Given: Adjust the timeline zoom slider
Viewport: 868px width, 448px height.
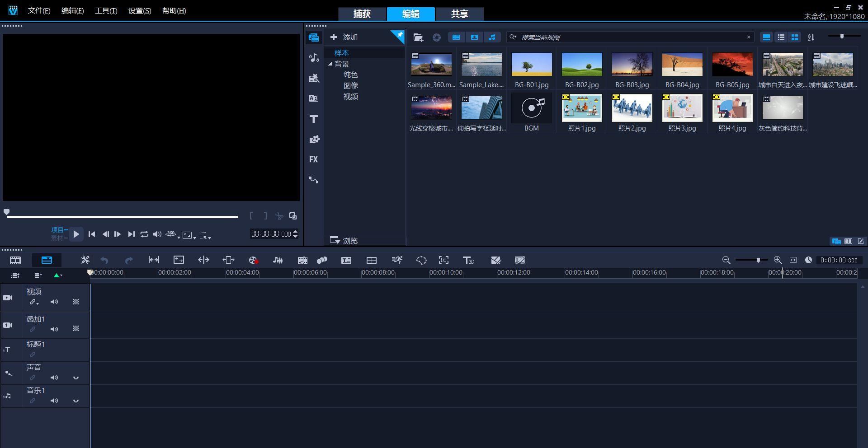Looking at the screenshot, I should [758, 260].
